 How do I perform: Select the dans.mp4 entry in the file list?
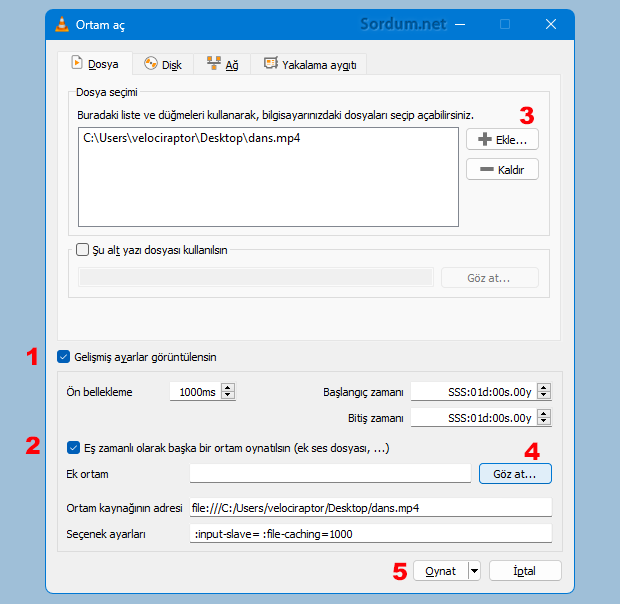pos(191,138)
